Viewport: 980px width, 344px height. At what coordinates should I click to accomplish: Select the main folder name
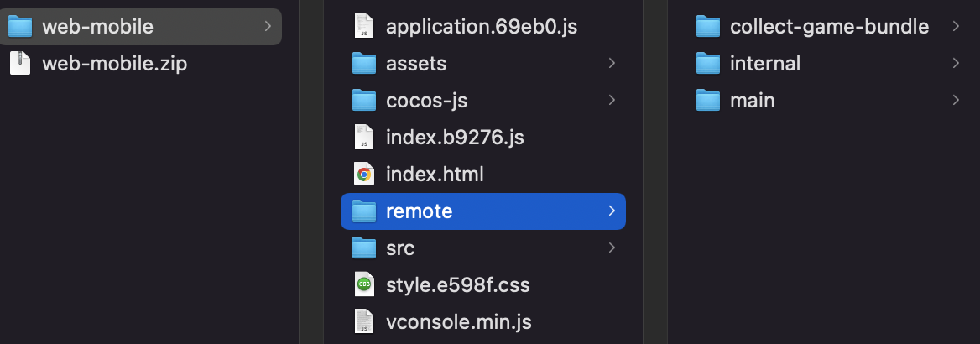(752, 101)
